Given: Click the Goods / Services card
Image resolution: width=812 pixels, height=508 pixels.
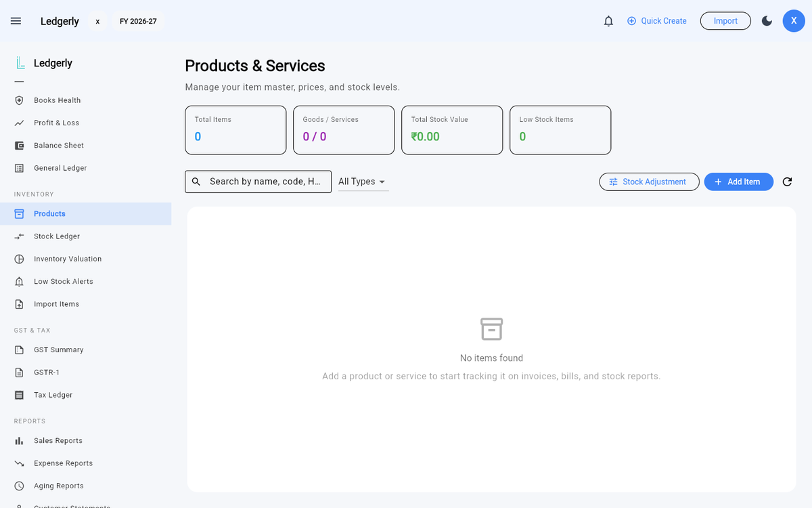Looking at the screenshot, I should tap(344, 130).
